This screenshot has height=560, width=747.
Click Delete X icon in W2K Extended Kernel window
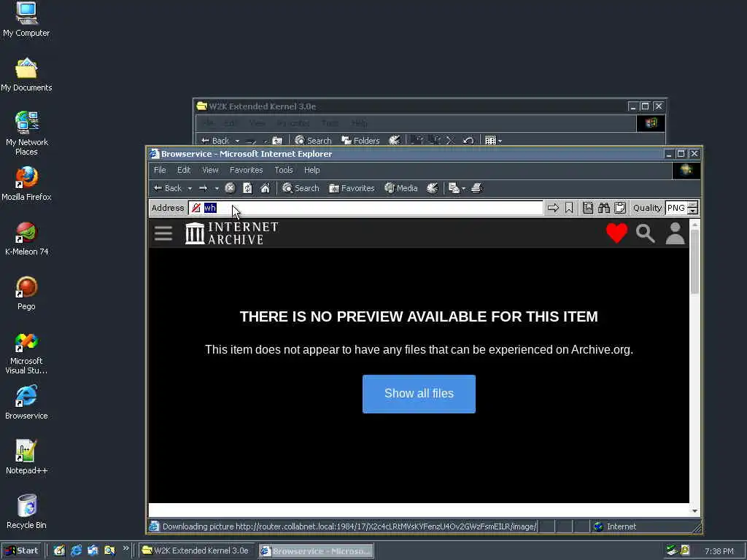[x=449, y=141]
